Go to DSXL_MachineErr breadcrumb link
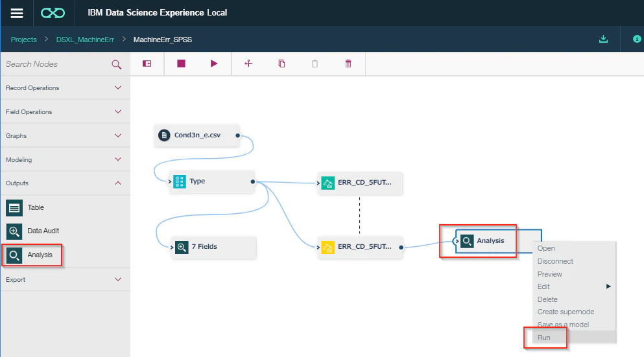The width and height of the screenshot is (644, 357). (x=85, y=40)
